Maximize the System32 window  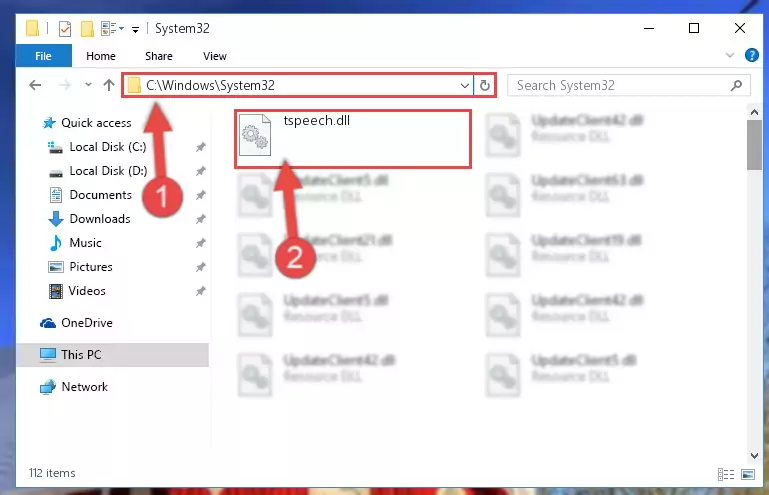pyautogui.click(x=694, y=28)
